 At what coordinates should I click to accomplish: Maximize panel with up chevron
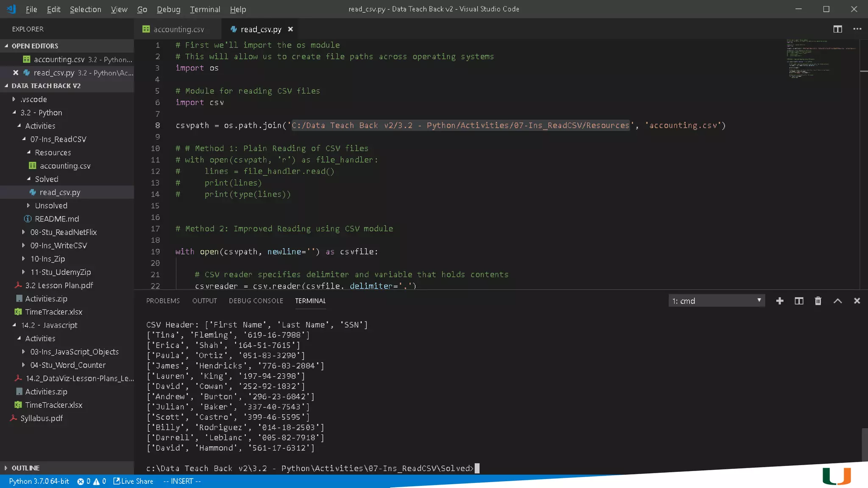(x=837, y=301)
